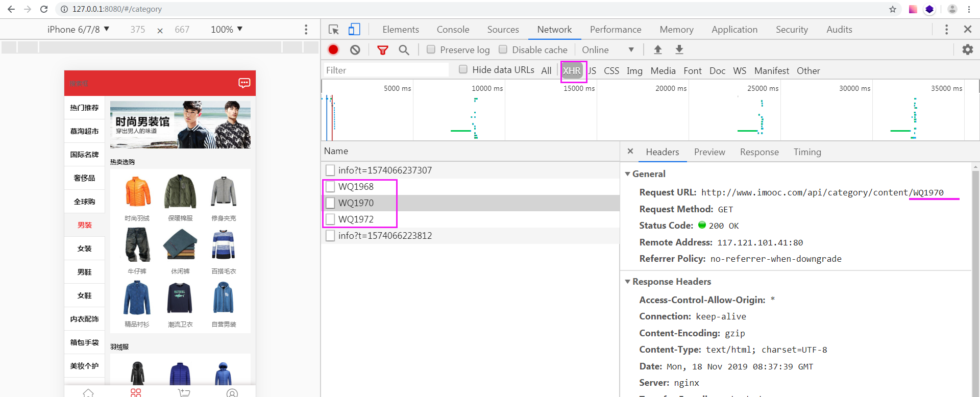Select the 女装 category in the sidebar

(x=84, y=249)
